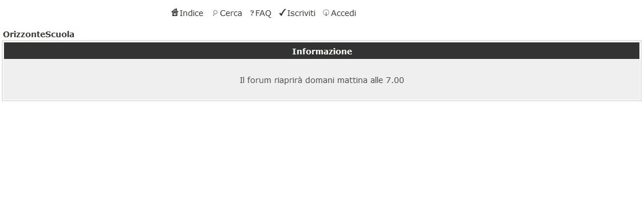The image size is (644, 213).
Task: Click the checkmark icon beside Iscriviti
Action: click(282, 13)
